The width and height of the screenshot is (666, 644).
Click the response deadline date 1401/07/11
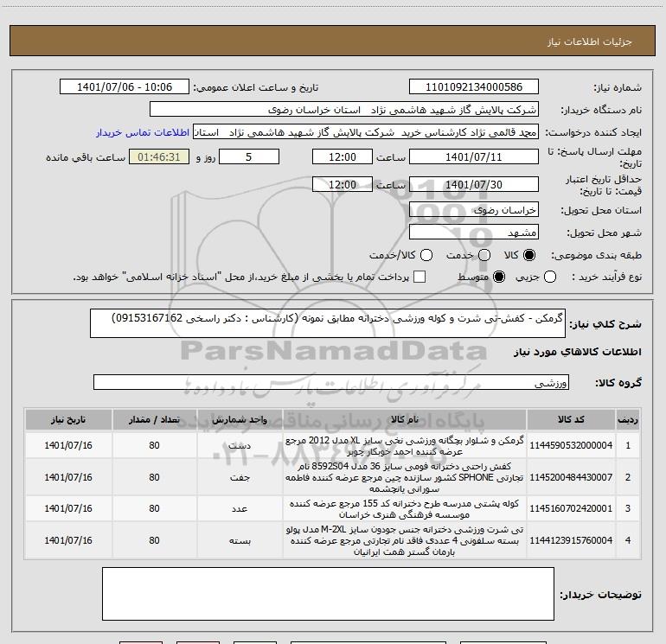(473, 157)
